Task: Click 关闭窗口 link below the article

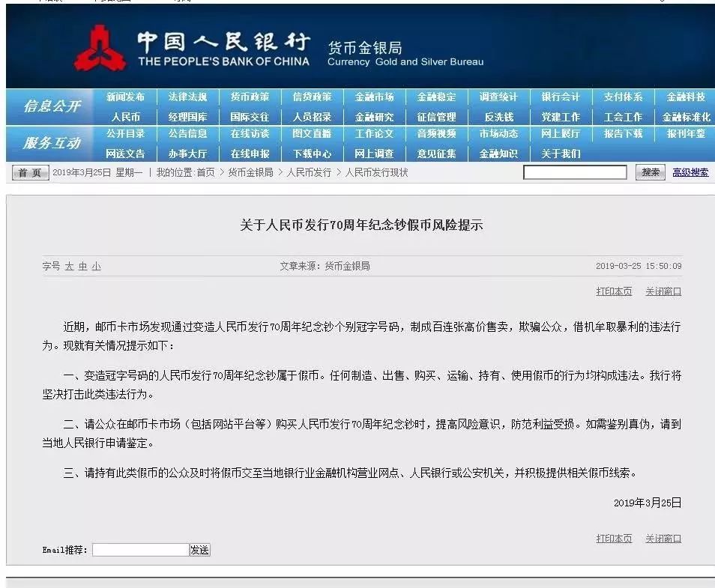Action: coord(663,539)
